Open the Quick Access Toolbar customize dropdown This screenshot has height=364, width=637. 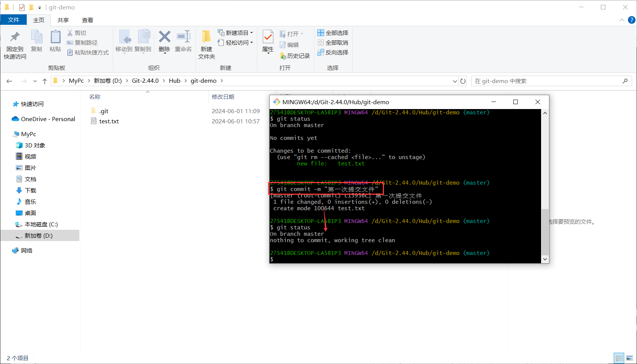[x=39, y=8]
